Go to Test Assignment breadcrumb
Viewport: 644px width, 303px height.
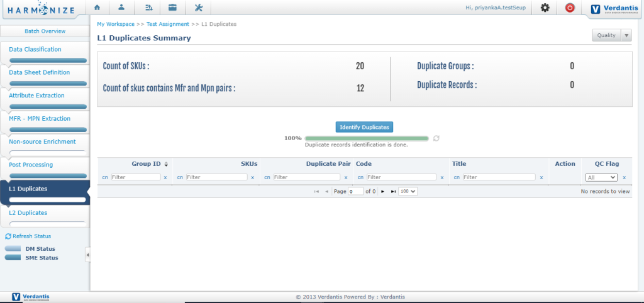[x=167, y=25]
